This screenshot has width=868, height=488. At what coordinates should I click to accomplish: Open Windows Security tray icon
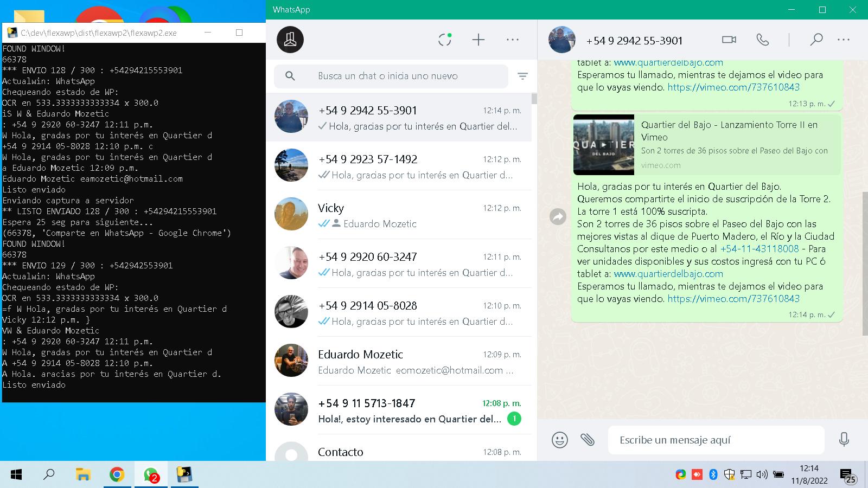pos(730,474)
